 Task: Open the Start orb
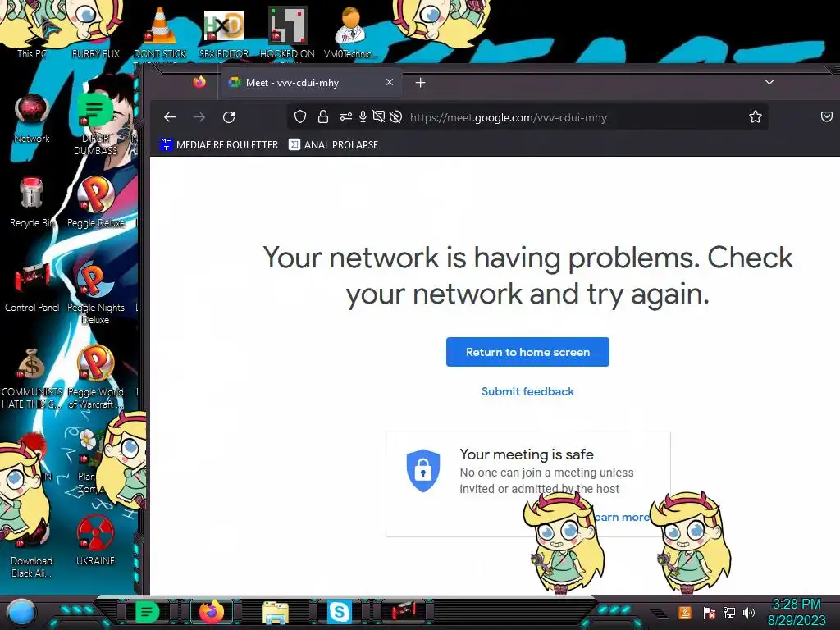pos(21,612)
